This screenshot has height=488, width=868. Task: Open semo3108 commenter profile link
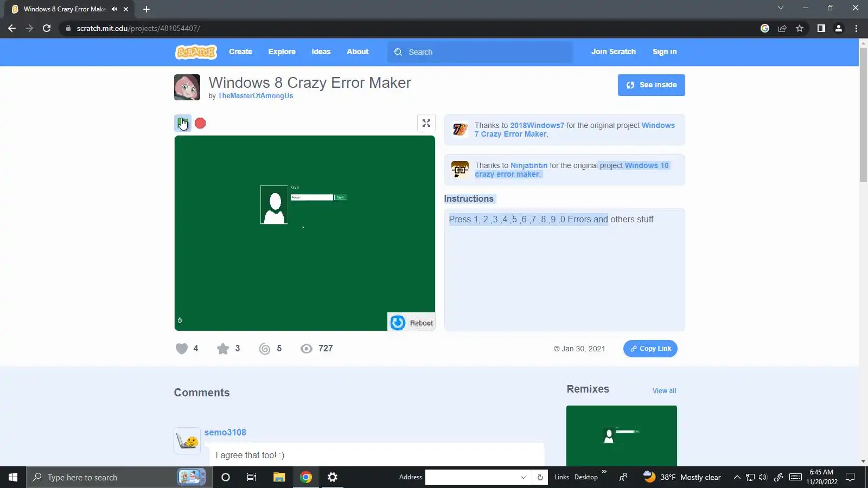225,432
